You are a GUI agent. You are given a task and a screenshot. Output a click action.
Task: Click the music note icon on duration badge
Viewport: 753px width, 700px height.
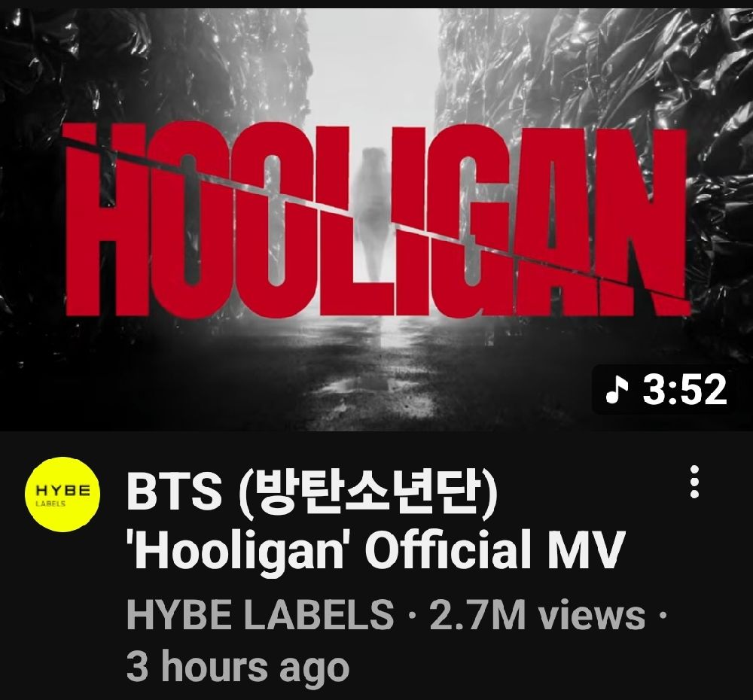pos(616,389)
